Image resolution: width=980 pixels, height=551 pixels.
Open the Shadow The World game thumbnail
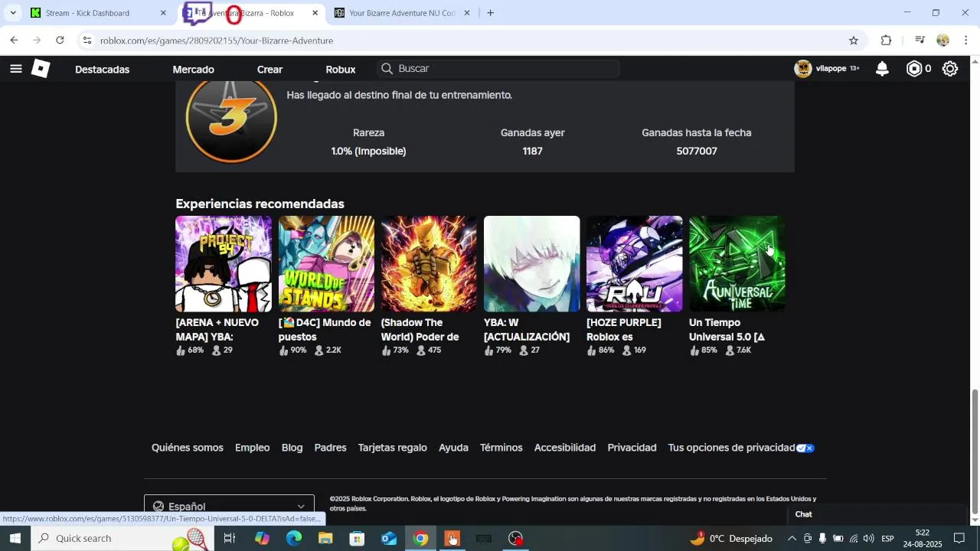click(x=429, y=263)
